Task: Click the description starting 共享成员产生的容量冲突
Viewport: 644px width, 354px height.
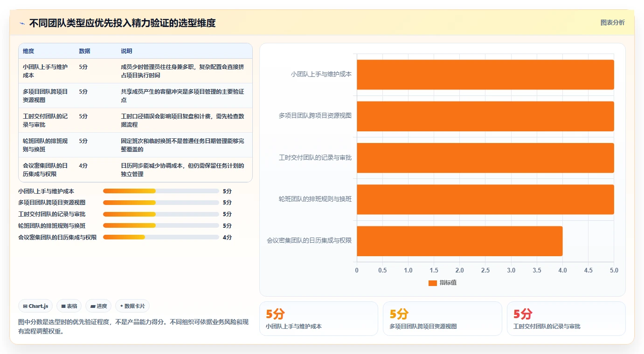Action: [x=182, y=95]
